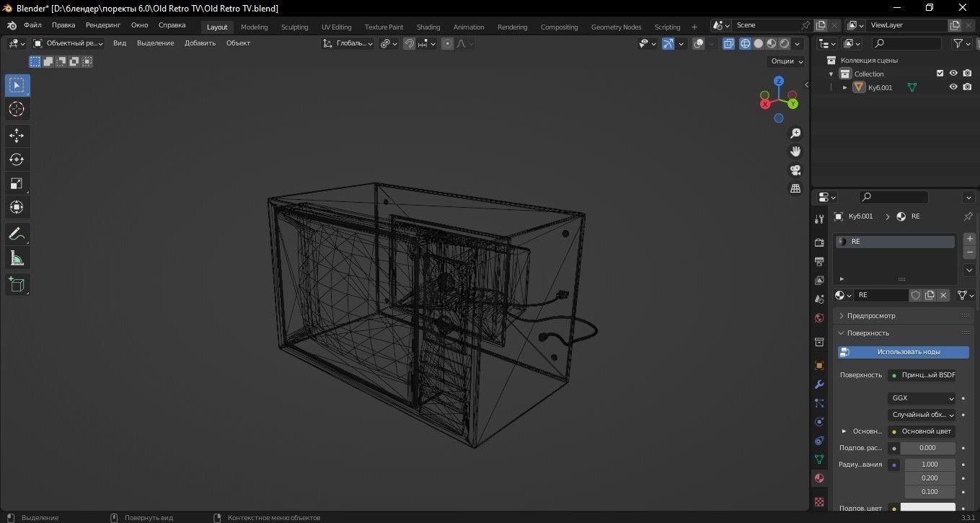980x523 pixels.
Task: Open the GGX distribution dropdown
Action: click(922, 398)
